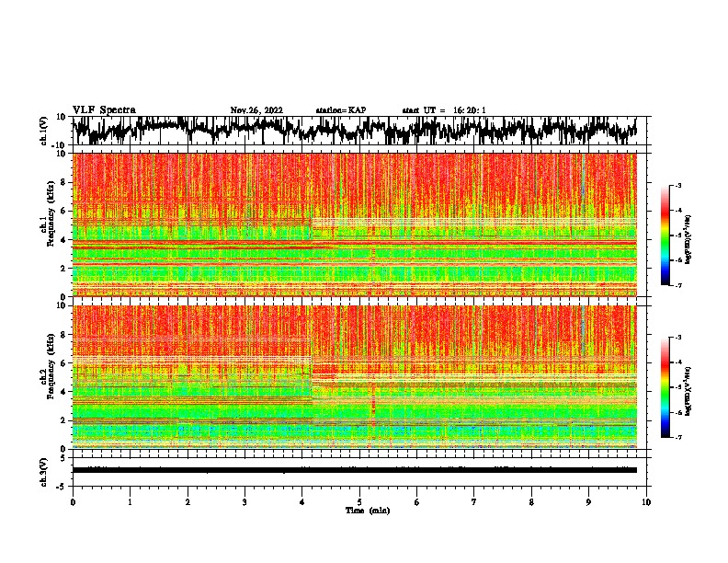
Task: Click time axis tick label "7"
Action: pyautogui.click(x=474, y=502)
